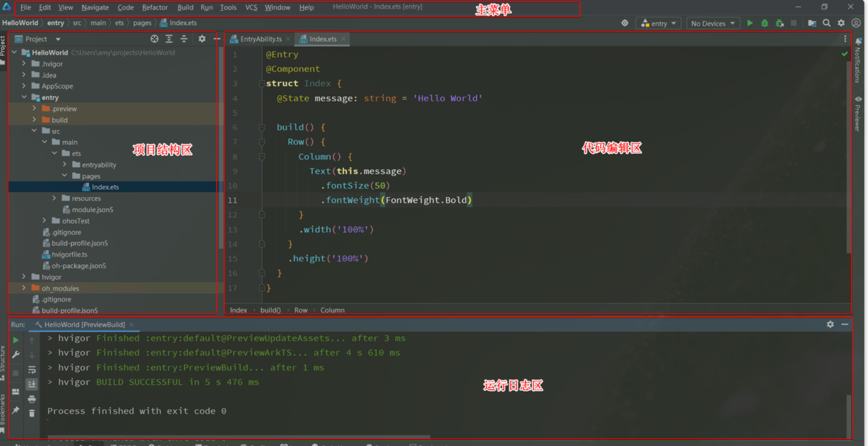868x446 pixels.
Task: Select the opened file locator icon in Project panel
Action: [x=154, y=39]
